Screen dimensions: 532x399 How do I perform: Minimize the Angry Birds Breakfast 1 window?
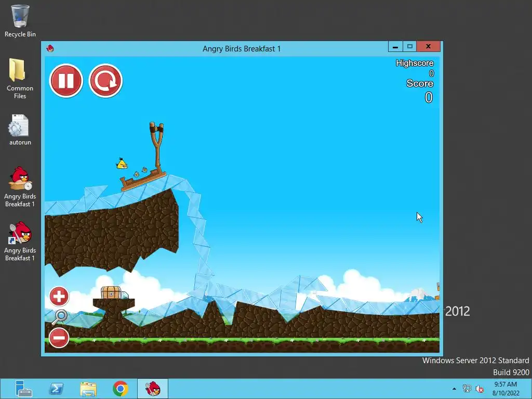[x=395, y=46]
